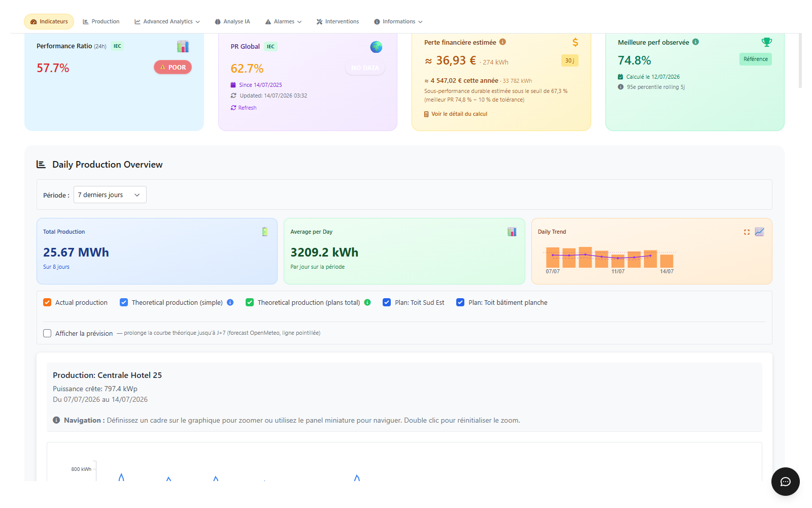Click the Daily Trend line chart icon
Image resolution: width=812 pixels, height=508 pixels.
pyautogui.click(x=759, y=232)
